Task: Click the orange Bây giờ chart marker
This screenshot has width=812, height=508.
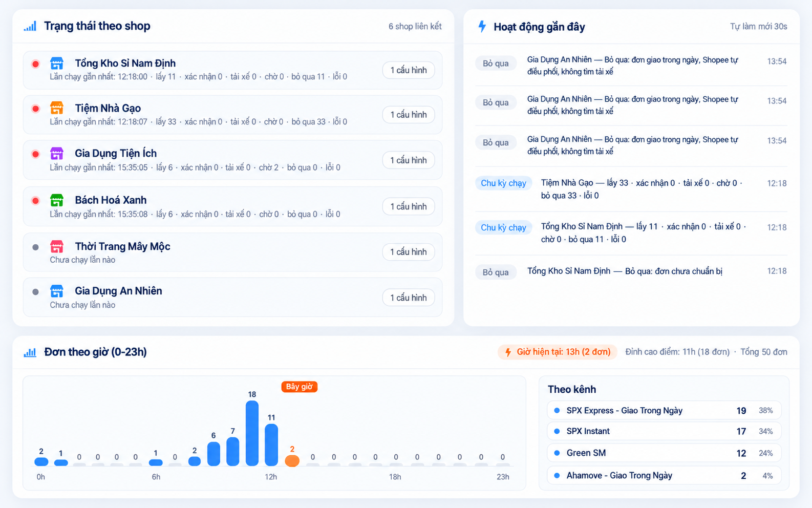Action: (x=300, y=387)
